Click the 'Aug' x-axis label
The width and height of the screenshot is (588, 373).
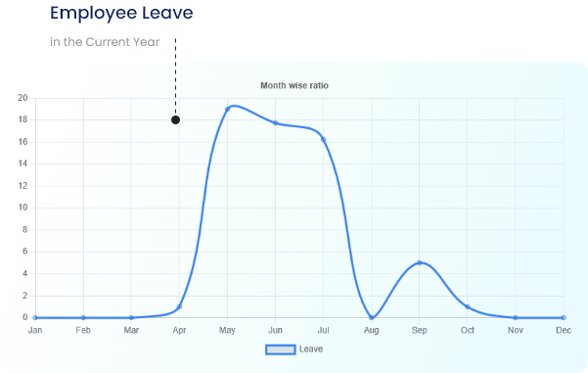371,330
